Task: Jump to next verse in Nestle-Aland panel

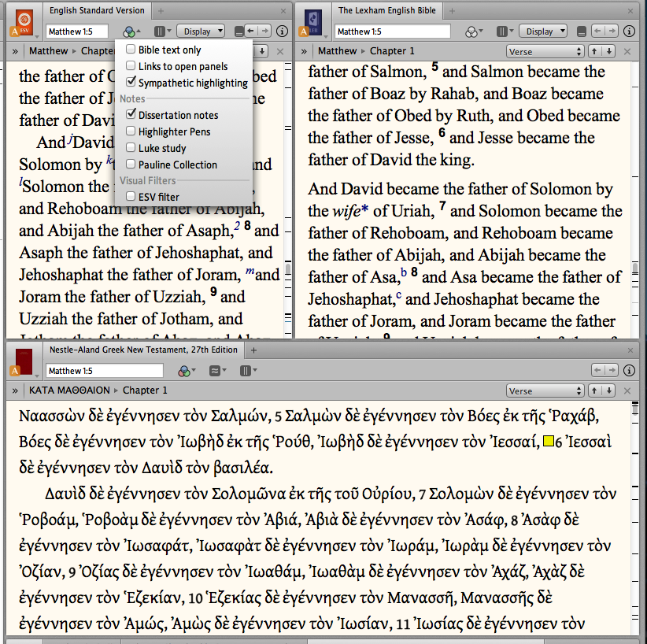Action: click(608, 390)
